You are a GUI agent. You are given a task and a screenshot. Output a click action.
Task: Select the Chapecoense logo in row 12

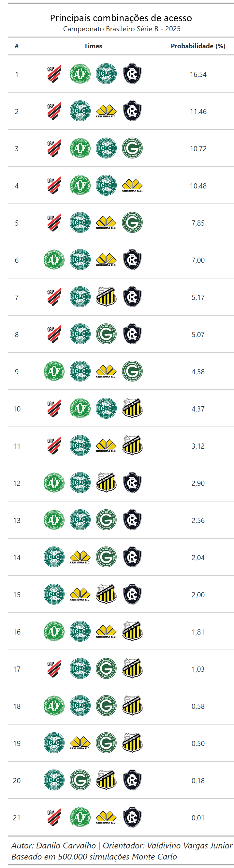click(x=54, y=483)
